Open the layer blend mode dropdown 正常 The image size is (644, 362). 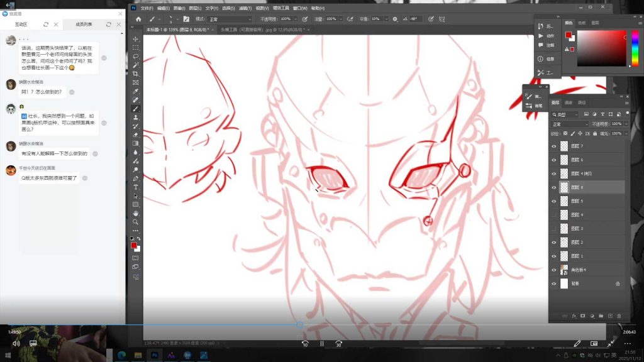point(569,124)
